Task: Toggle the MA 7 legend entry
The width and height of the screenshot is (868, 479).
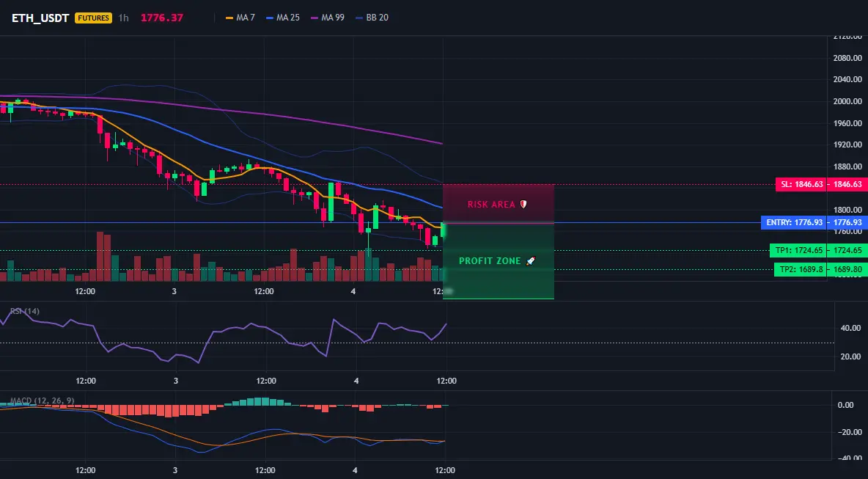Action: coord(240,18)
